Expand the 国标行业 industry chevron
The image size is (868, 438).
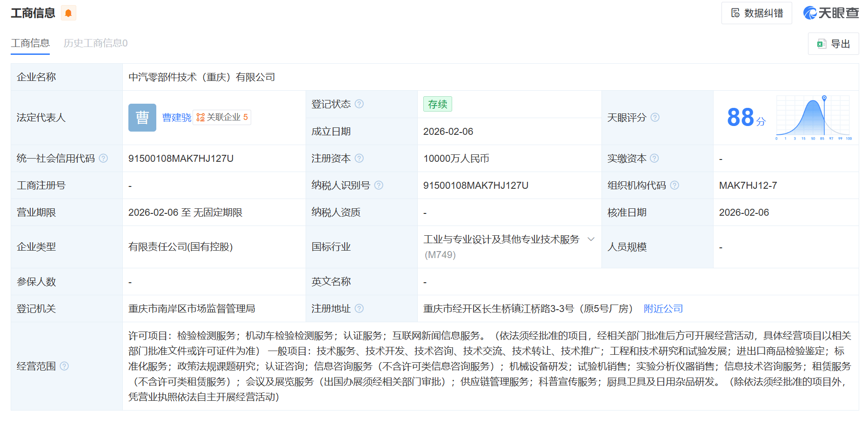(591, 239)
